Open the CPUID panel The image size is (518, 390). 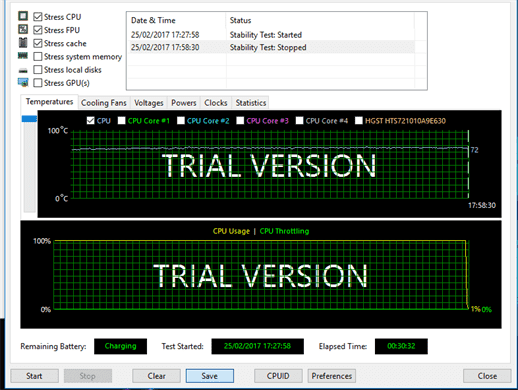coord(278,376)
